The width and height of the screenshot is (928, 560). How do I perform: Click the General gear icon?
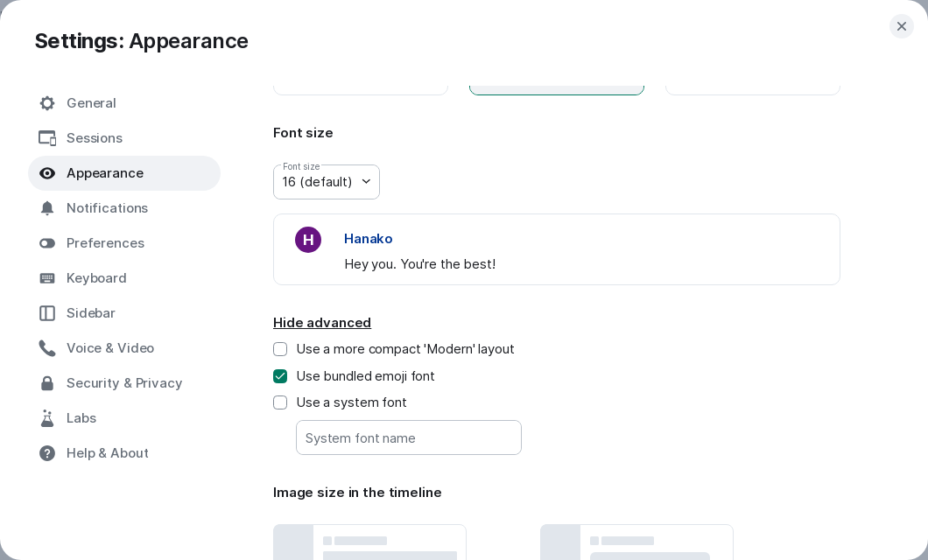coord(47,103)
